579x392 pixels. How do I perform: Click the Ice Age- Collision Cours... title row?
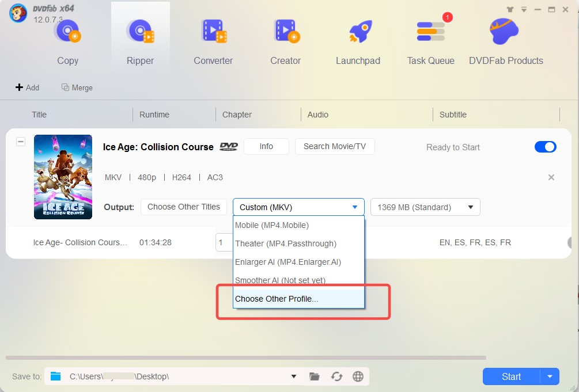point(80,242)
